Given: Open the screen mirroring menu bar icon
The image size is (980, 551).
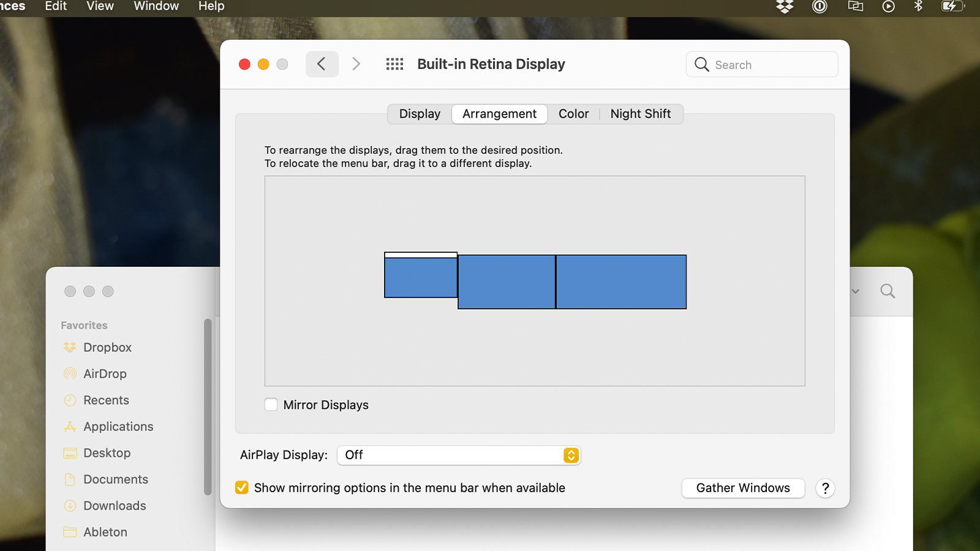Looking at the screenshot, I should [x=855, y=7].
